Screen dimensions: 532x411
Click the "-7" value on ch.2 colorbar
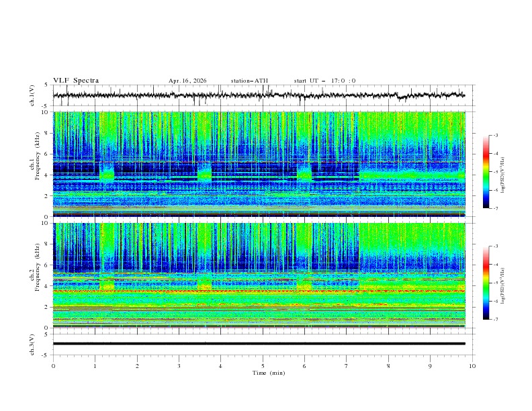[495, 320]
